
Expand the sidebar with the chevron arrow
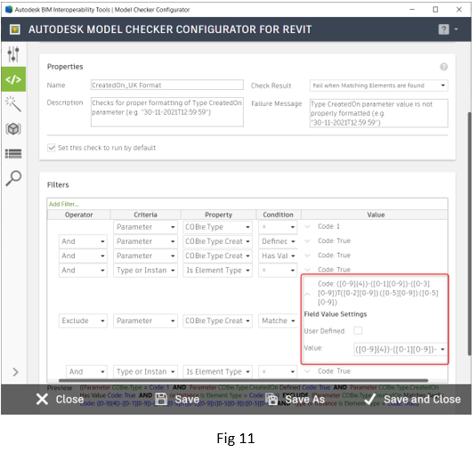[15, 372]
